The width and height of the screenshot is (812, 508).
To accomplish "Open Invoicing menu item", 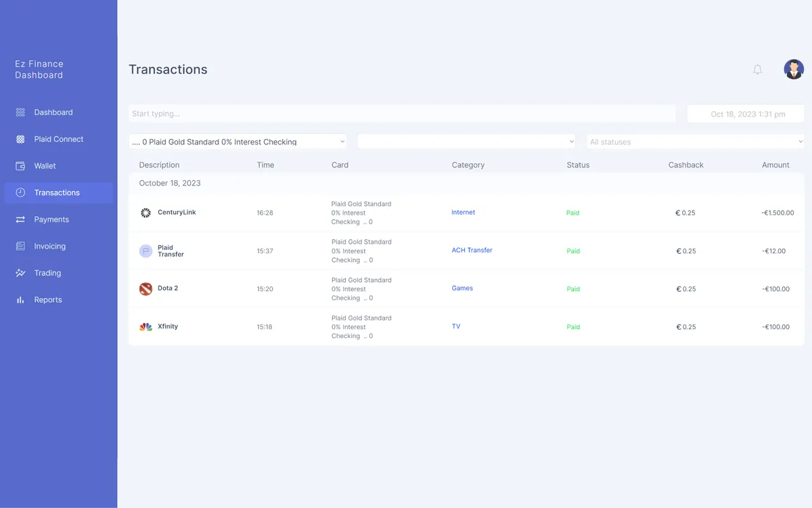I will pyautogui.click(x=59, y=246).
